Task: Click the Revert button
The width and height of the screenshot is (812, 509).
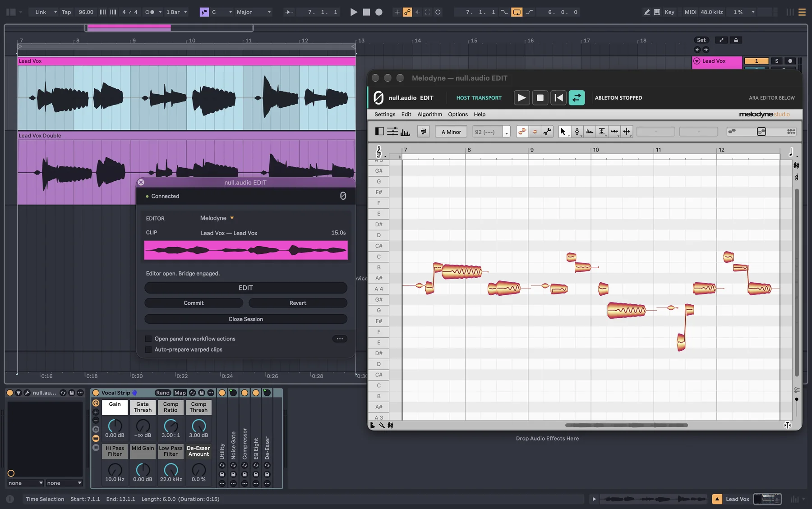Action: tap(298, 303)
